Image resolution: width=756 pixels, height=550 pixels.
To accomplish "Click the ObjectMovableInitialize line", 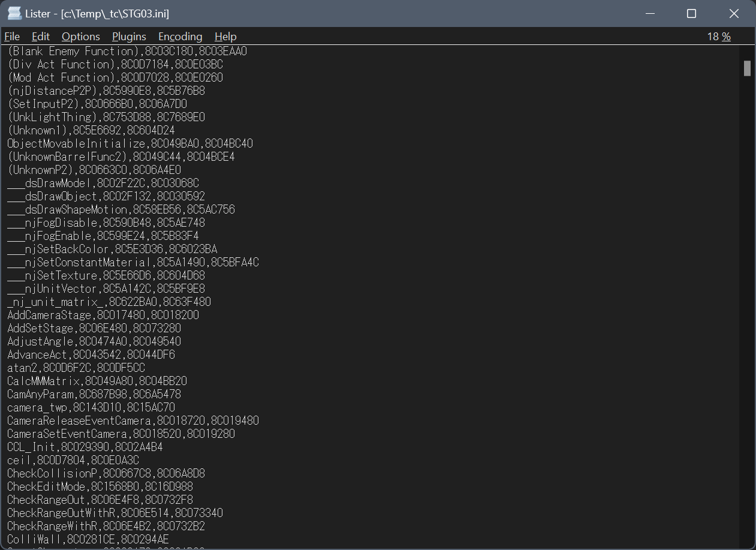I will [129, 143].
